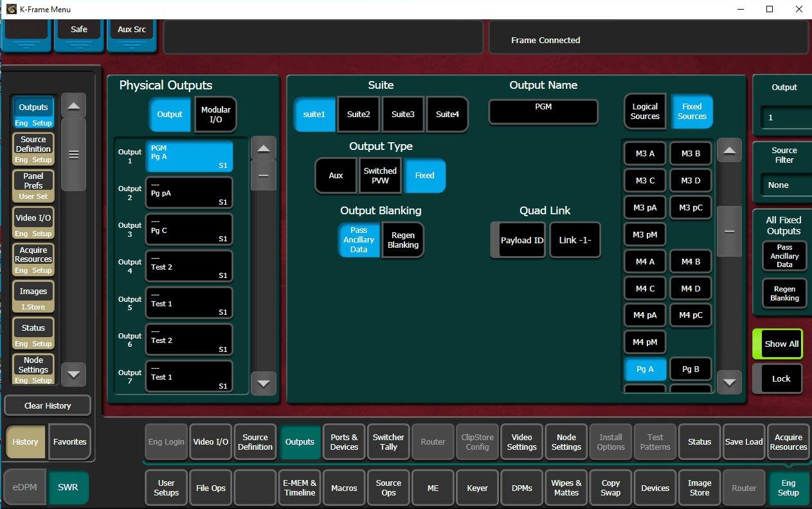
Task: Click the history scroll handle with three lines
Action: (x=73, y=154)
